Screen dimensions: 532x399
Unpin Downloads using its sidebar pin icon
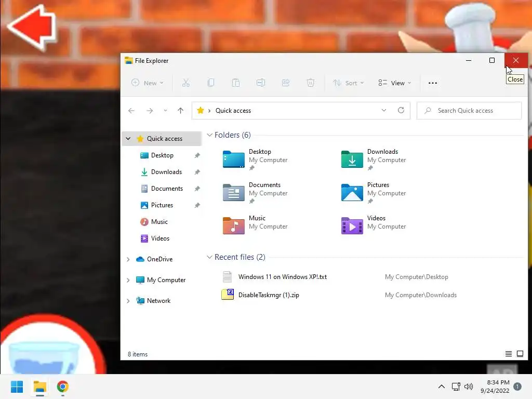click(197, 172)
